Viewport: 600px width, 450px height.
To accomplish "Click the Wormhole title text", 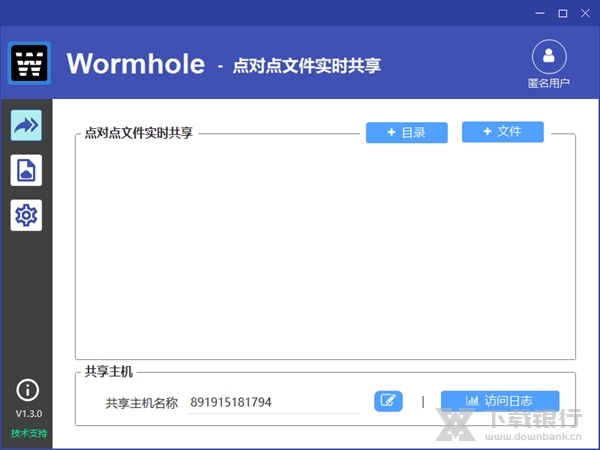I will (136, 64).
